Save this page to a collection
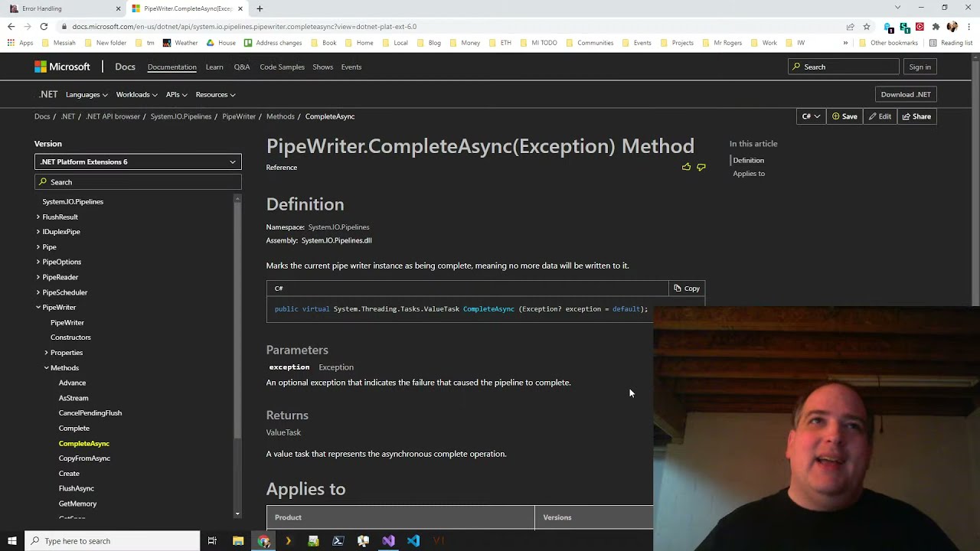980x551 pixels. point(844,116)
